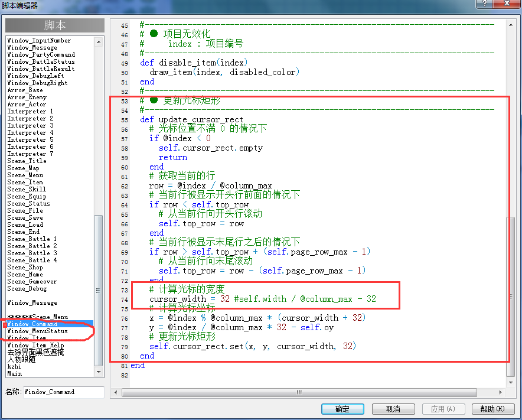Select Window_MenuStatus script
Screen dimensions: 522x420
tap(38, 331)
